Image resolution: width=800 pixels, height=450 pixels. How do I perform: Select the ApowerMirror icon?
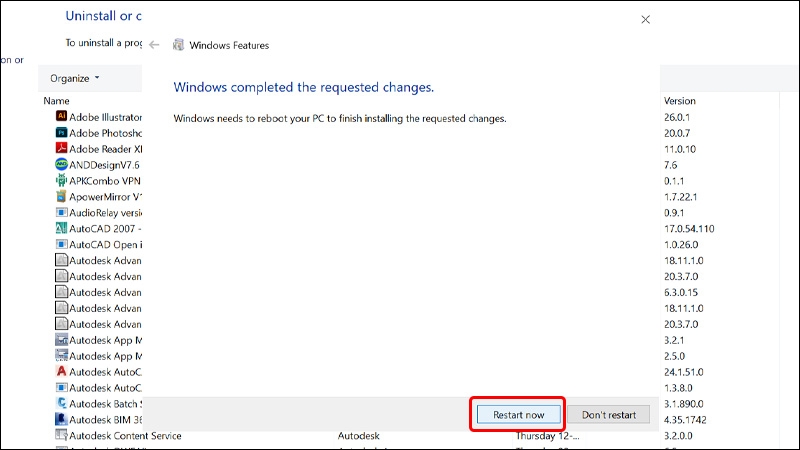(x=61, y=196)
